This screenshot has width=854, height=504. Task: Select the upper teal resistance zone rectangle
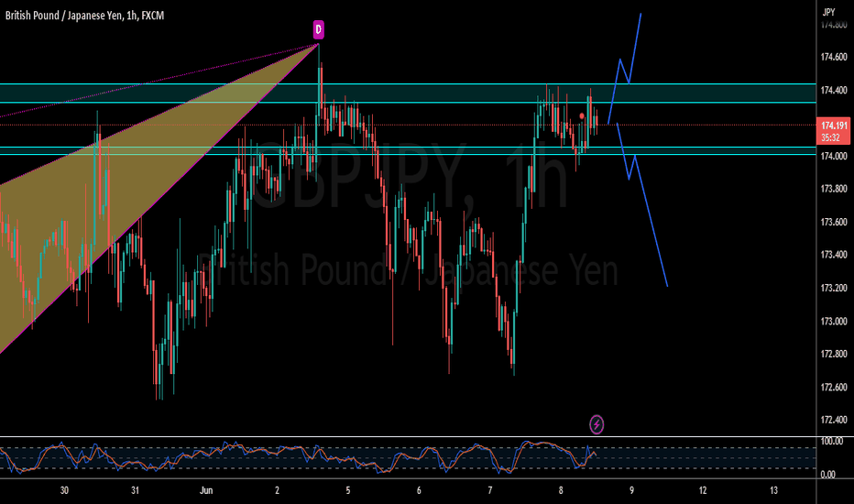408,93
